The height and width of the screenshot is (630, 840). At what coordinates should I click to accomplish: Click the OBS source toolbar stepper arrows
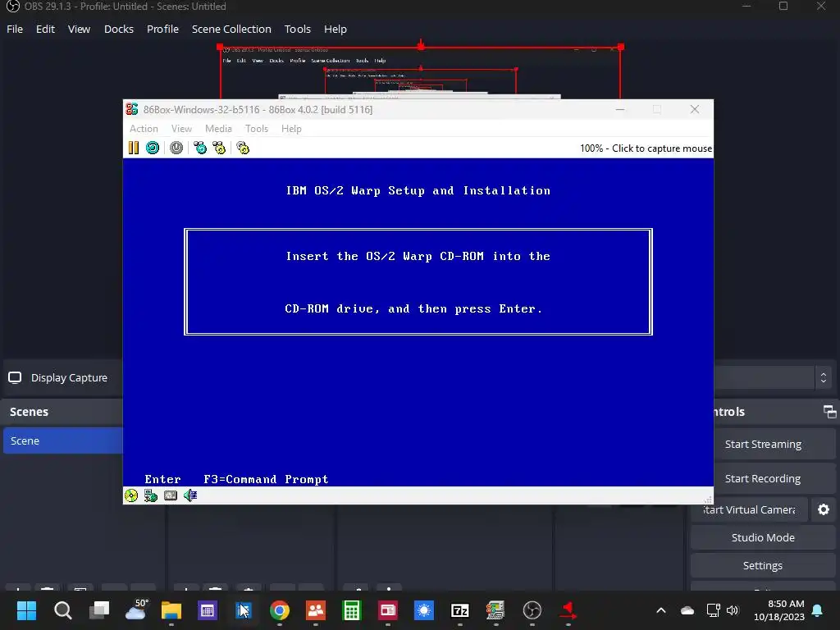824,377
